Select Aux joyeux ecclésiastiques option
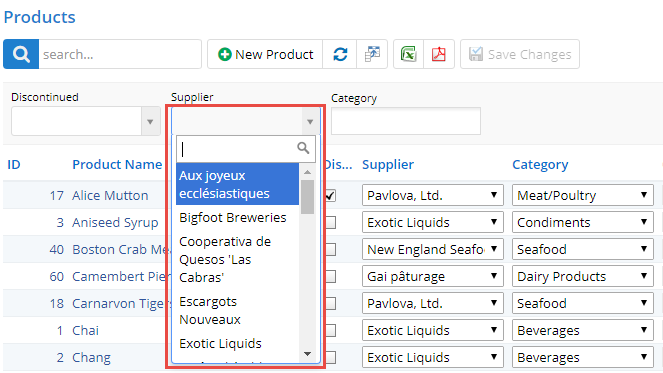Viewport: 663px width, 373px height. (237, 184)
